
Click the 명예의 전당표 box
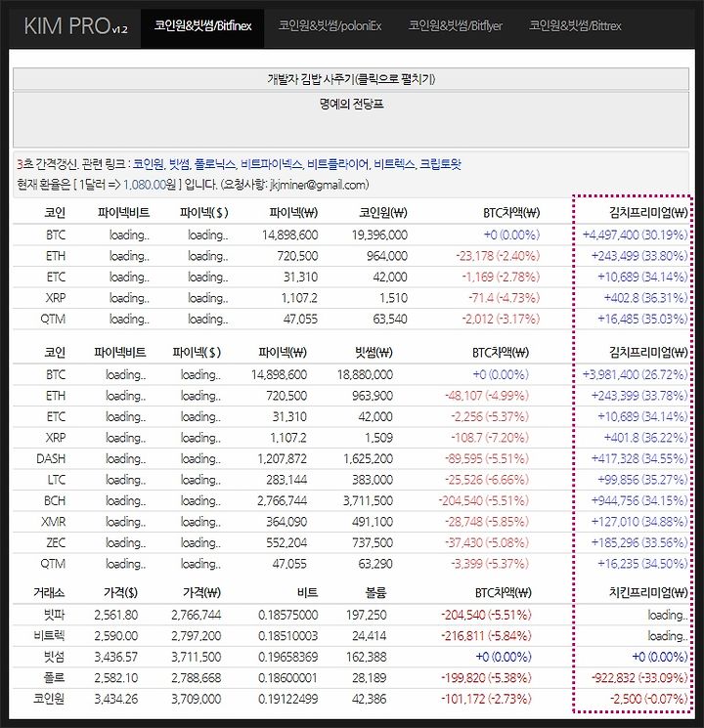point(351,119)
